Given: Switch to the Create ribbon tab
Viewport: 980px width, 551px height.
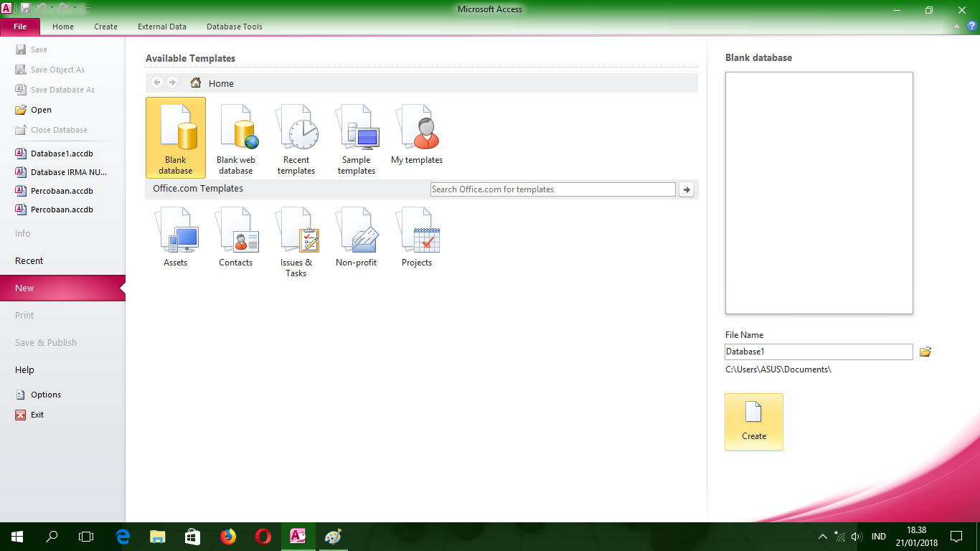Looking at the screenshot, I should tap(105, 27).
